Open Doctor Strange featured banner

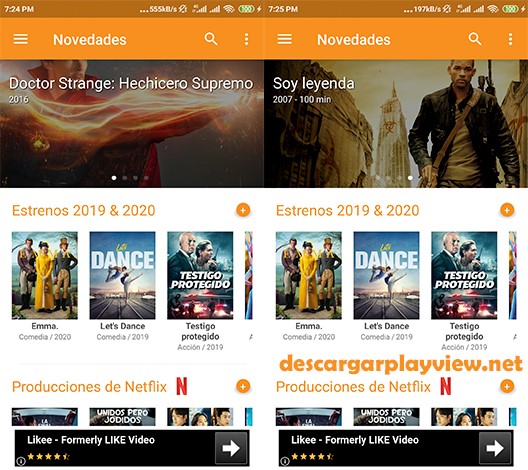(132, 124)
